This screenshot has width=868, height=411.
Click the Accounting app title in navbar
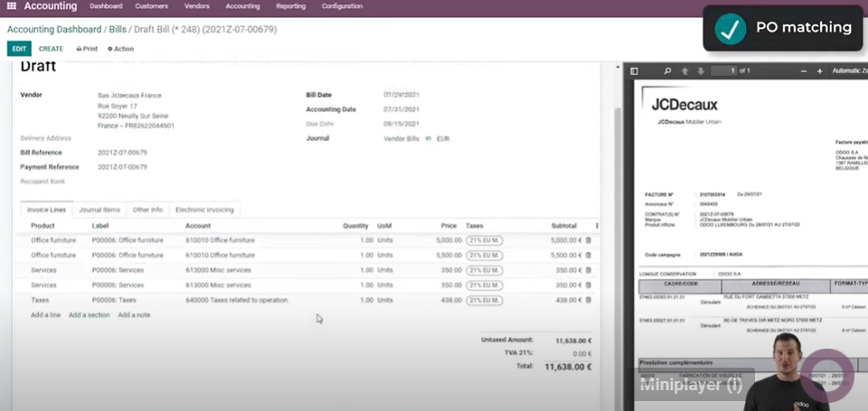[x=51, y=6]
